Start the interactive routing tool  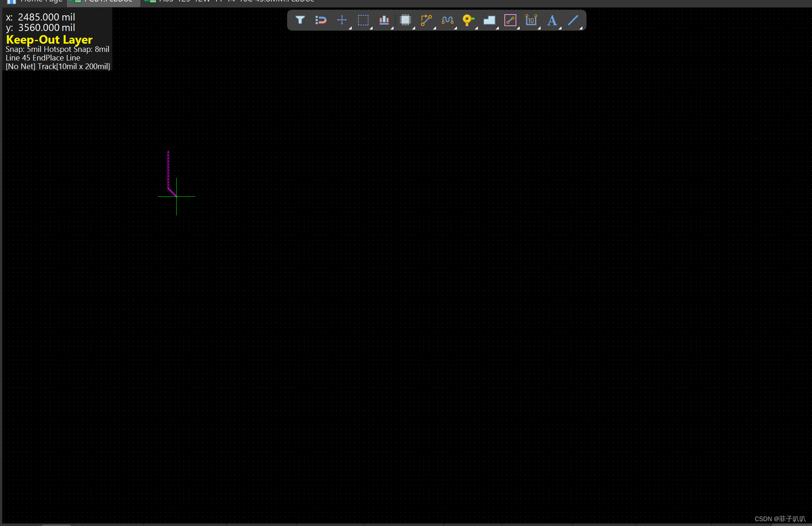click(426, 20)
